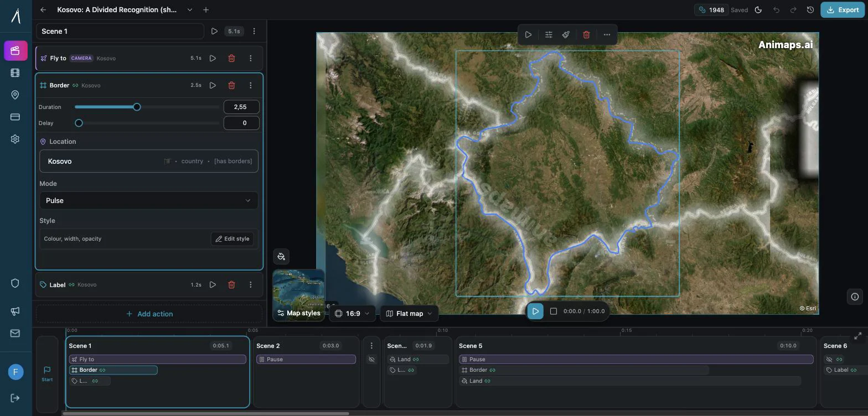Open the scenes clapperboard sidebar icon

(x=15, y=50)
